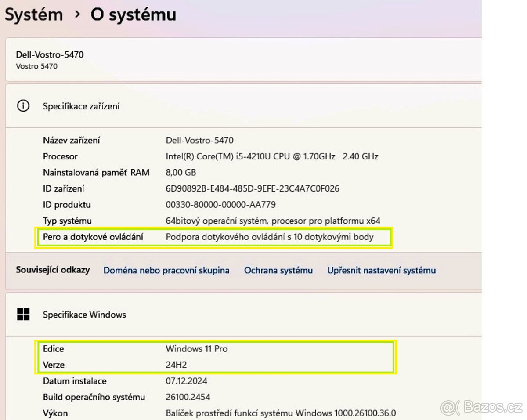
Task: Open Upřesnit nastavení systému link
Action: pos(381,270)
